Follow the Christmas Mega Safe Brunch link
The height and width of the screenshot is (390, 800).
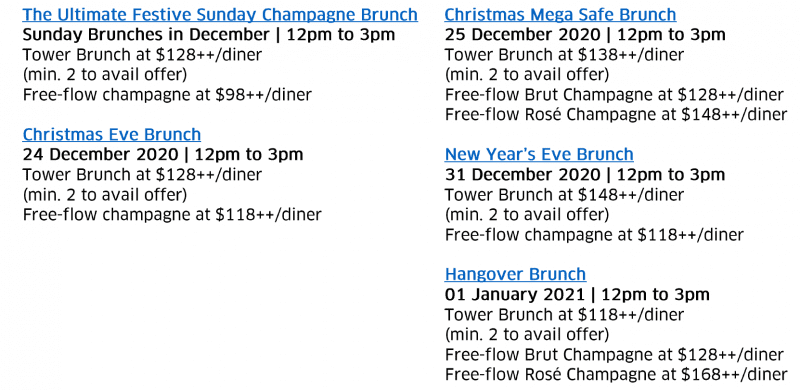tap(560, 15)
